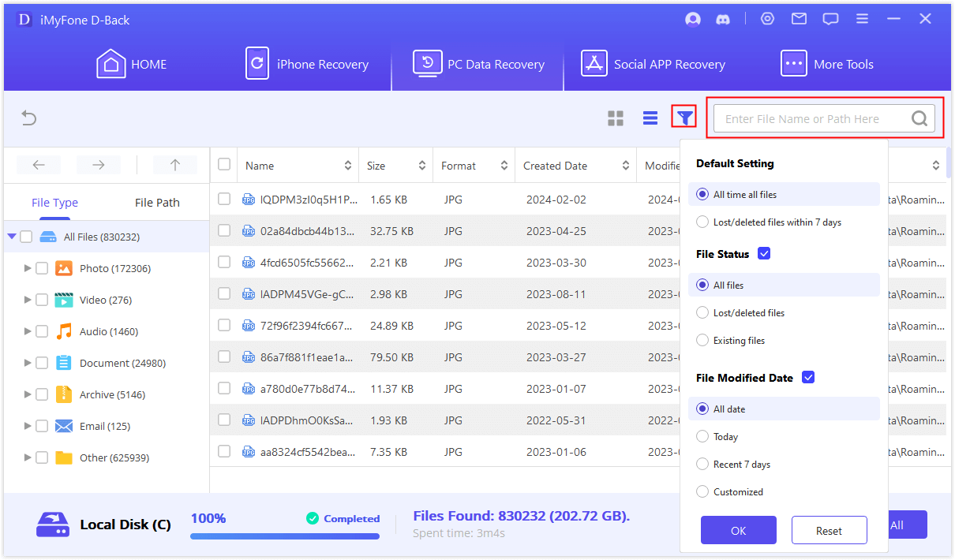Image resolution: width=955 pixels, height=560 pixels.
Task: Navigate back with left arrow button
Action: 39,165
